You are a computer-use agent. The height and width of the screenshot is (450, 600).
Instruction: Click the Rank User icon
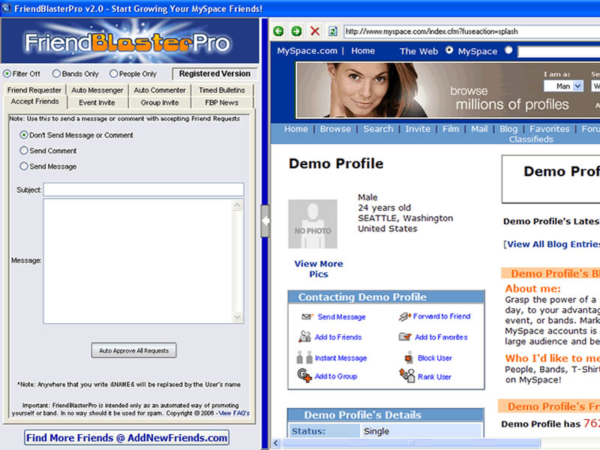407,376
